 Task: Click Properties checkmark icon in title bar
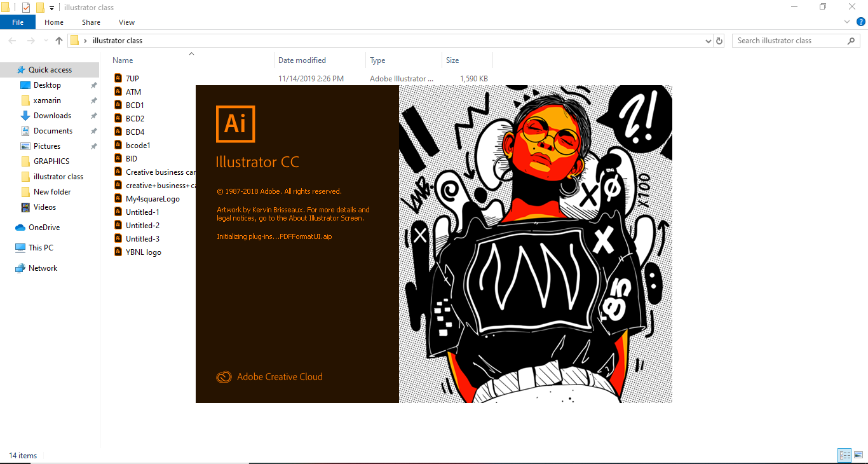click(26, 8)
